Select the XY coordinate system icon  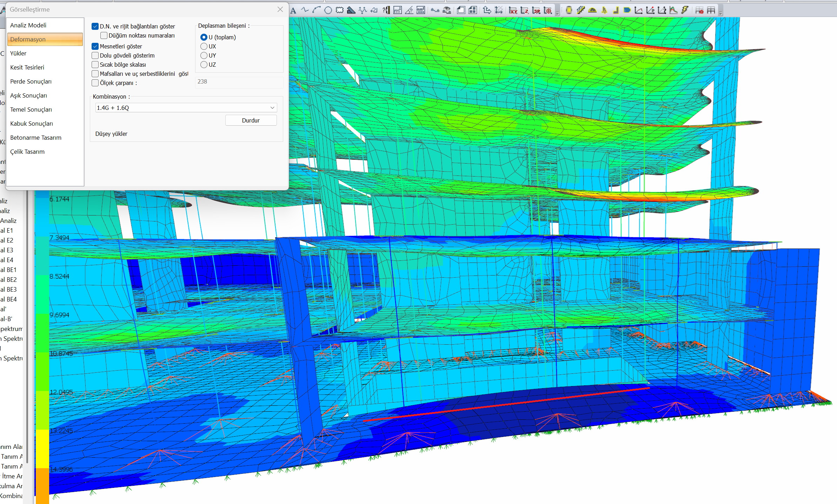(x=513, y=11)
